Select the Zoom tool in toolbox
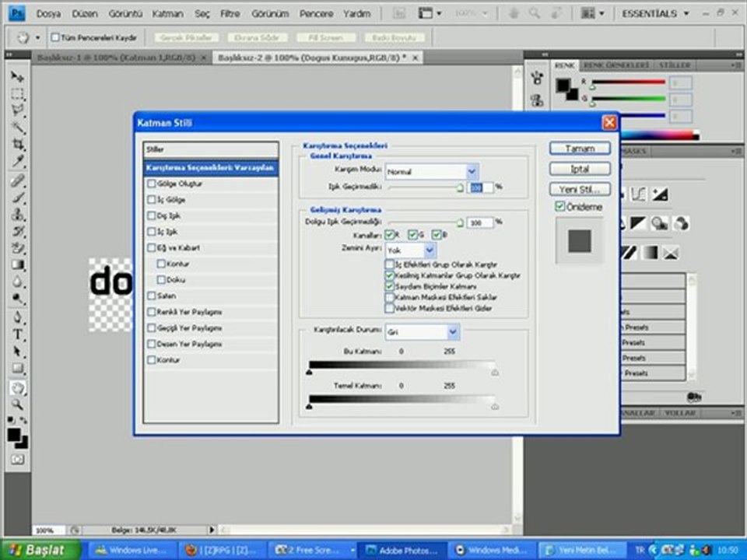747x560 pixels. tap(17, 404)
